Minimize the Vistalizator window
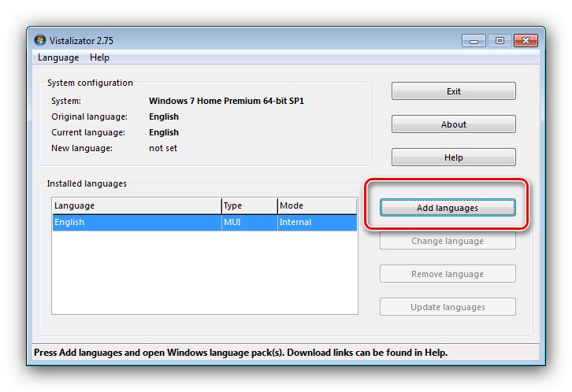This screenshot has height=392, width=572. [x=474, y=41]
